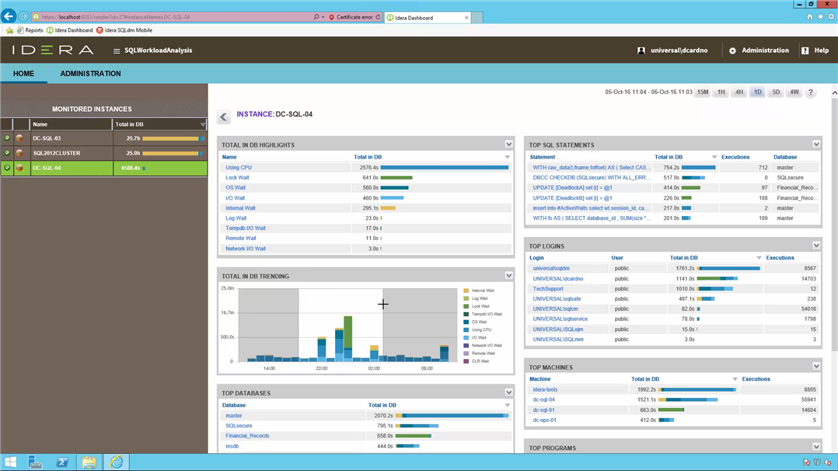Viewport: 838px width, 471px height.
Task: Open Total in DB sort arrow in Top SQL Statements
Action: pos(714,157)
